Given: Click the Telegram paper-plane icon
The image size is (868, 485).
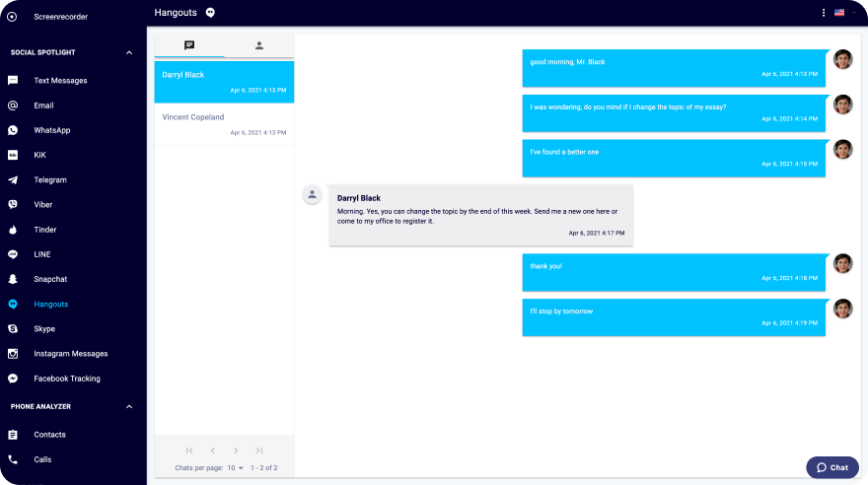Looking at the screenshot, I should 13,179.
